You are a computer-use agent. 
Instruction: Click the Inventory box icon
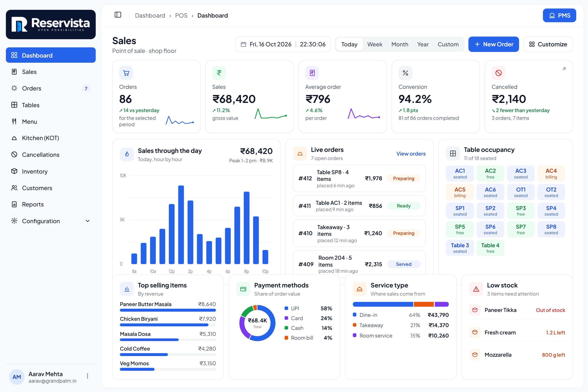tap(14, 171)
